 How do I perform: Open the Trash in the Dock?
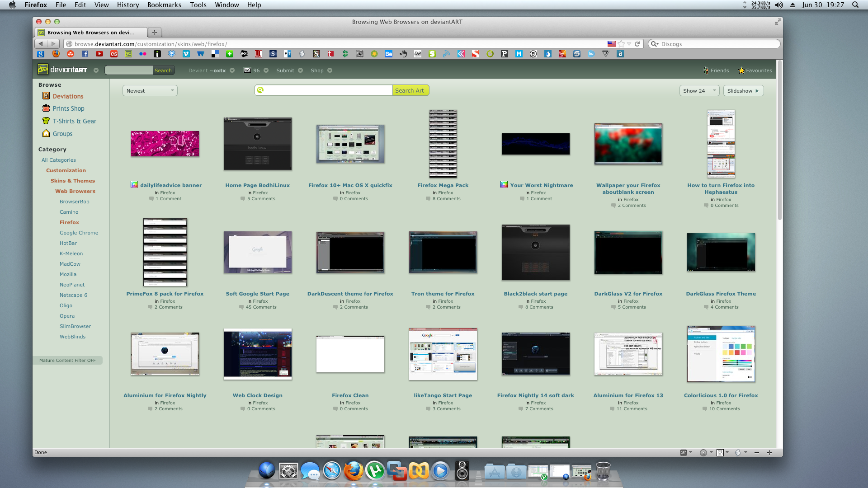[603, 471]
